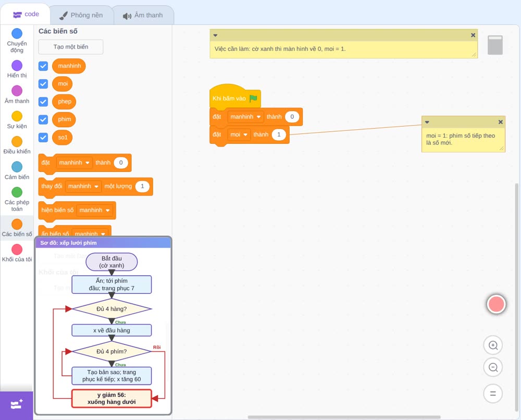Switch to the Âm thanh tab
521x420 pixels.
143,15
